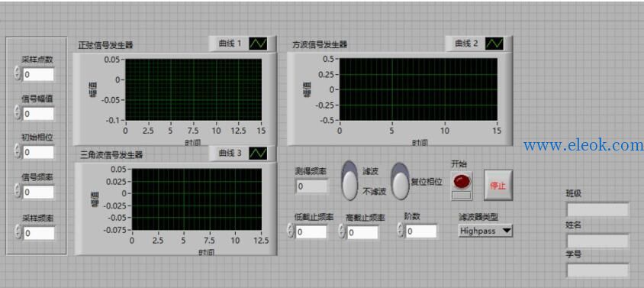Click the 阶数 stepper arrows
This screenshot has width=644, height=288.
tap(401, 231)
